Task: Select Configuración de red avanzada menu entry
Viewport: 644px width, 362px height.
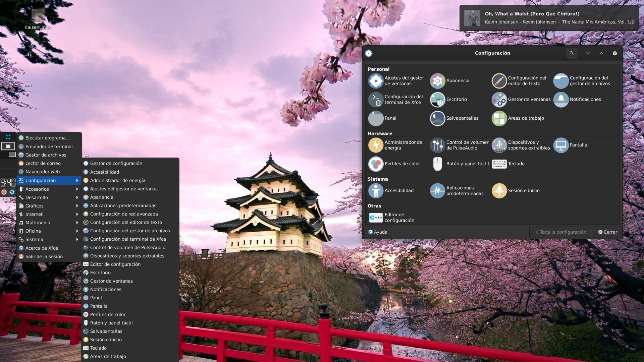Action: click(124, 214)
